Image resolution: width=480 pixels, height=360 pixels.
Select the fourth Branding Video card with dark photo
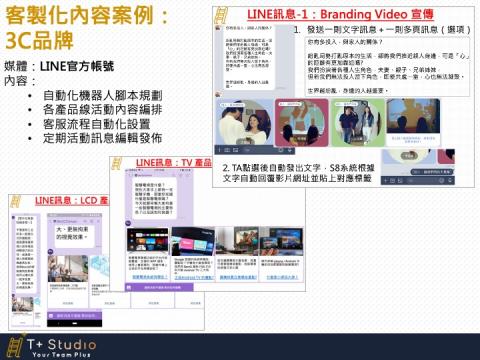pos(413,122)
